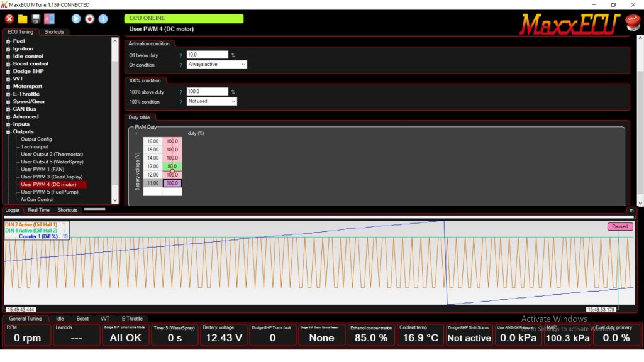Open a tune file with folder icon

tap(23, 19)
